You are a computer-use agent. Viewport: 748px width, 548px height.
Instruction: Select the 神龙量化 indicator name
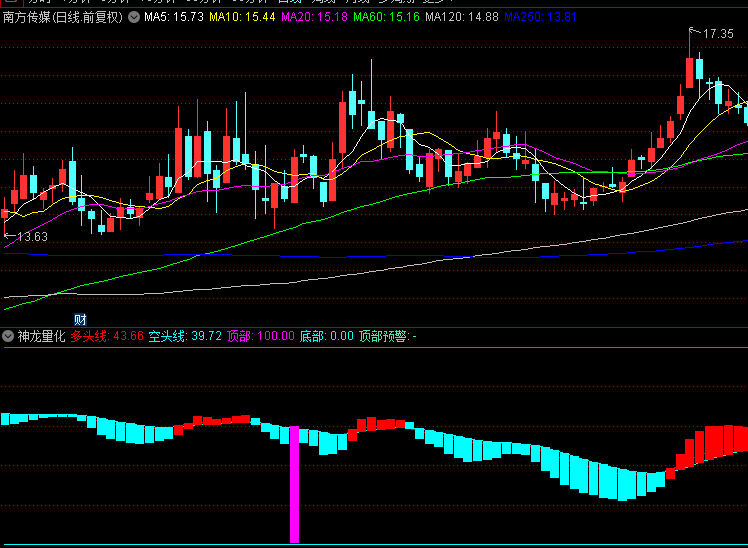(42, 336)
